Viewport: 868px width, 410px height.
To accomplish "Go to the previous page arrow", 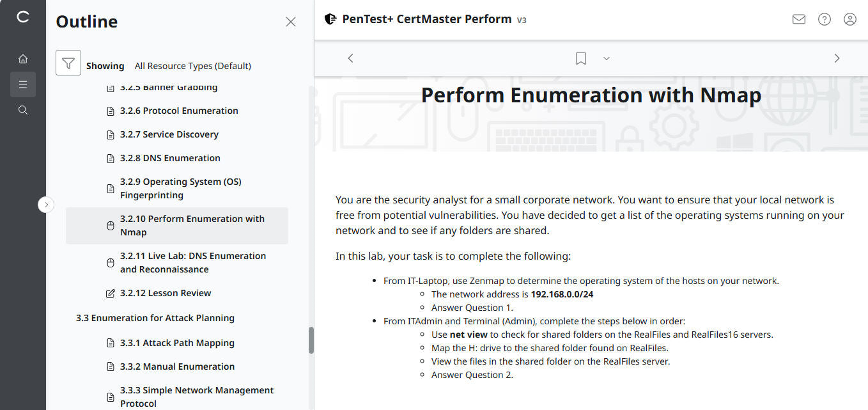I will pyautogui.click(x=350, y=58).
